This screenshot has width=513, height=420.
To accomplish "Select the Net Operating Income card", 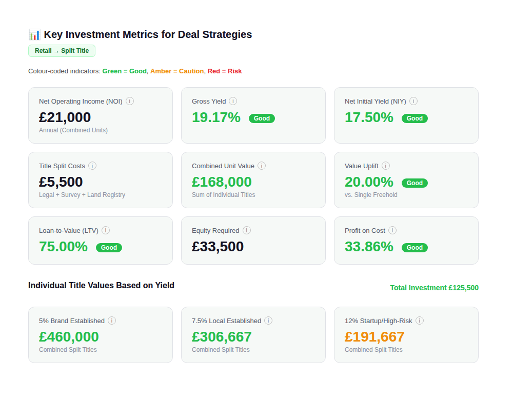I will tap(101, 115).
